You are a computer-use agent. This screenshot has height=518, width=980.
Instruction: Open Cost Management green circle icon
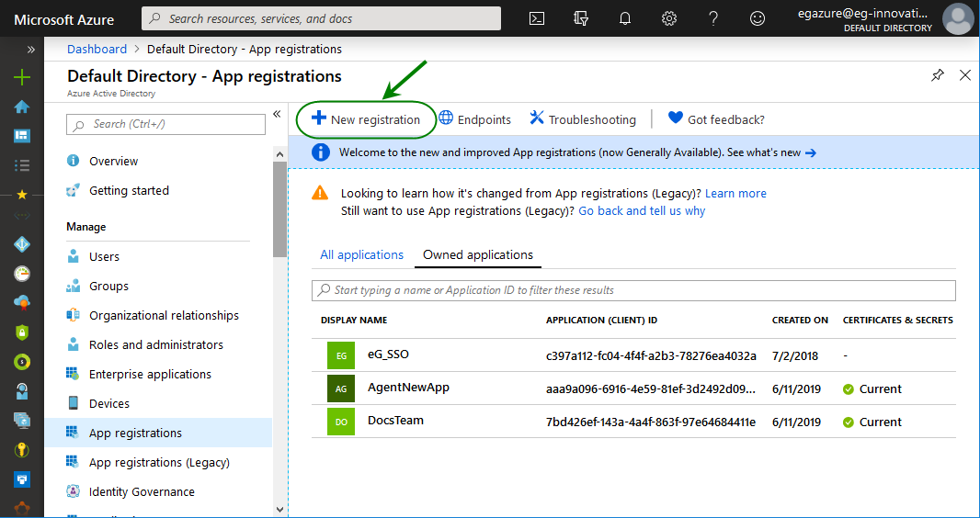tap(22, 361)
